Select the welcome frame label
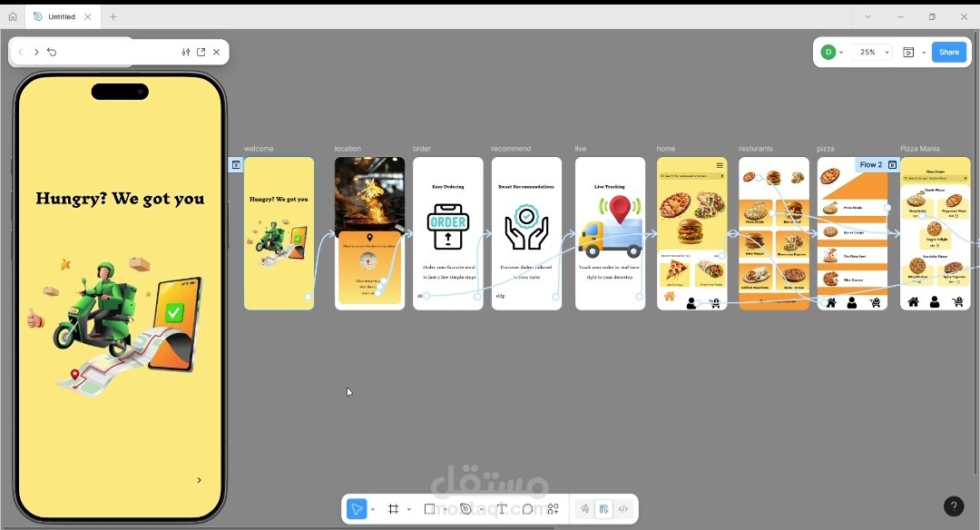The image size is (980, 530). [x=259, y=149]
